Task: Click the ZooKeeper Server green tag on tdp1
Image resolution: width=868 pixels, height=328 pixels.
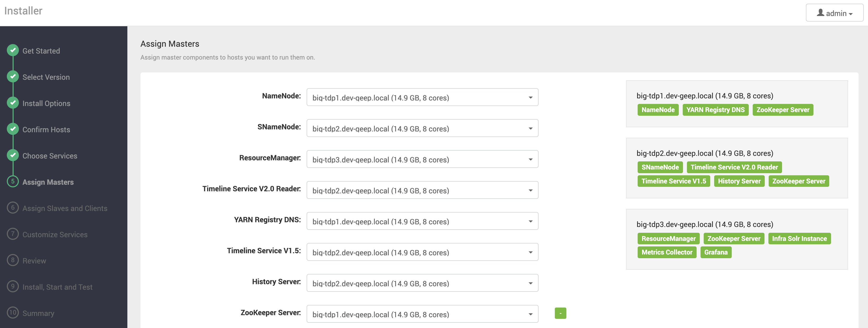Action: (783, 109)
